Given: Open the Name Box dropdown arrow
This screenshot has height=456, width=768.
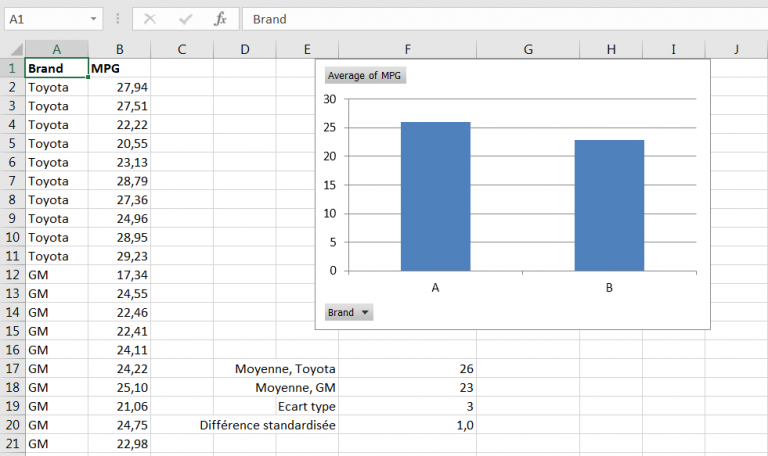Looking at the screenshot, I should tap(93, 19).
